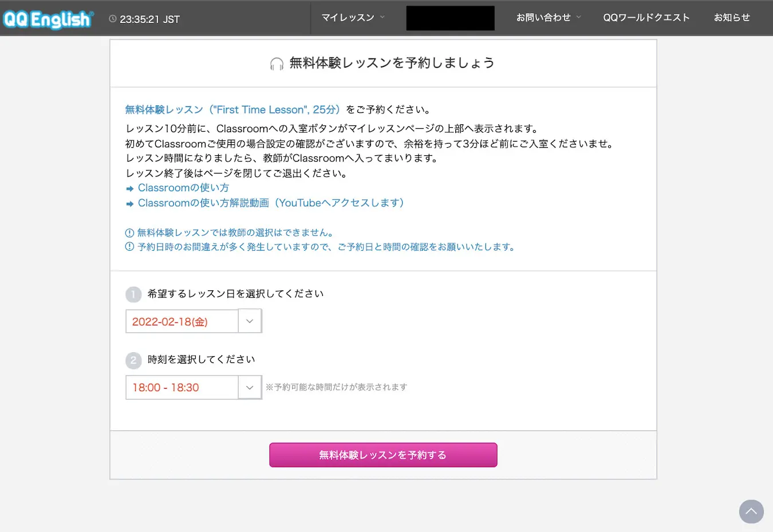Expand the time slot dropdown arrow
773x532 pixels.
pos(250,387)
